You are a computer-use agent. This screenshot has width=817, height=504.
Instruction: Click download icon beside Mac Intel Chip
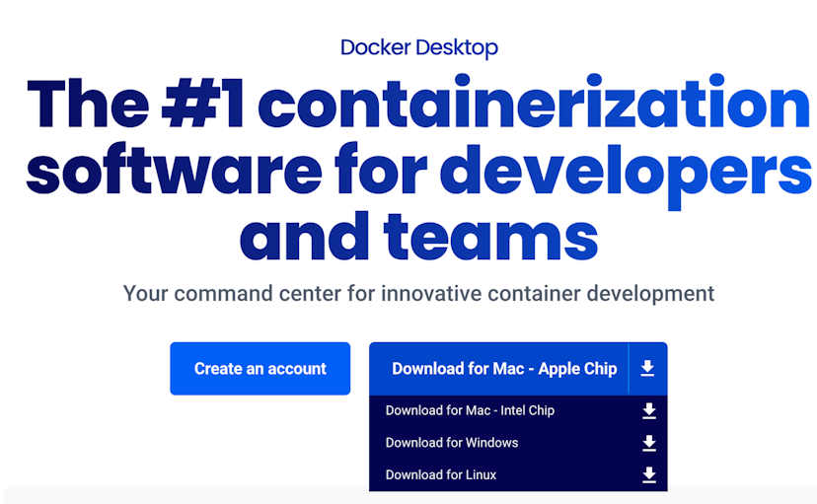[x=648, y=411]
